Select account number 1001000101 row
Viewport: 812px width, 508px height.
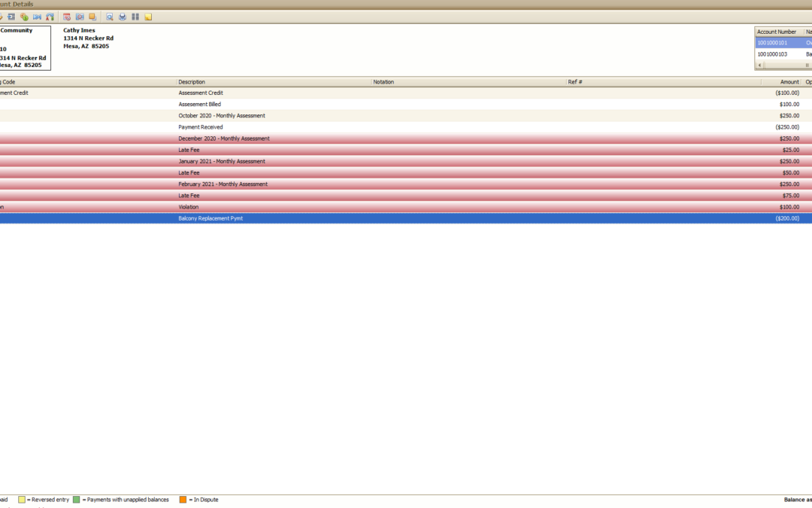coord(777,43)
